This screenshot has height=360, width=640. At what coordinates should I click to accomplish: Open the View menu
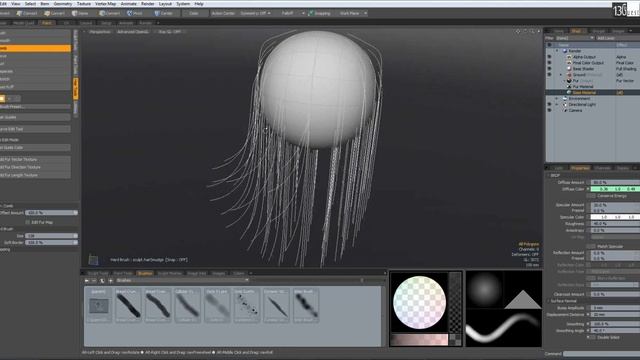[x=16, y=4]
